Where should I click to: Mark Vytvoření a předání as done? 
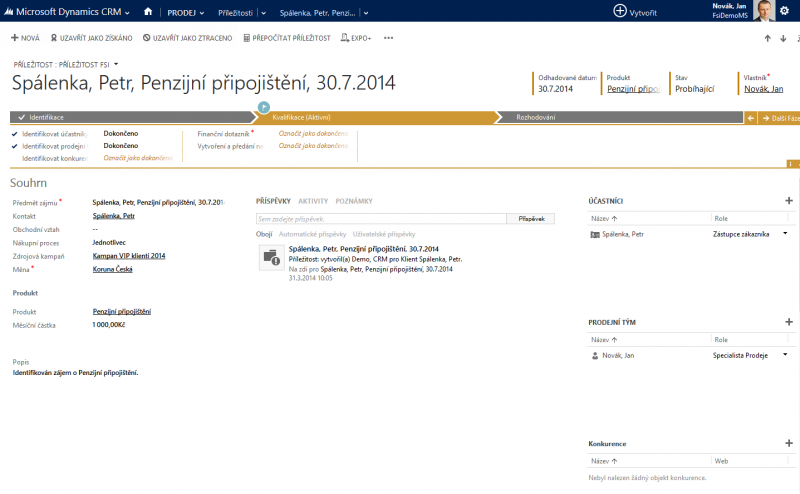pyautogui.click(x=313, y=146)
